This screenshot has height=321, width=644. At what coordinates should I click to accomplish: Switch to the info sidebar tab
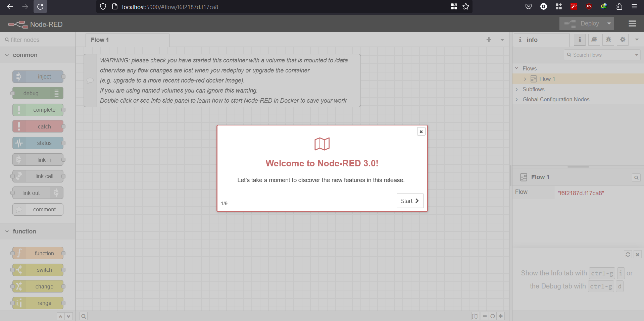click(x=580, y=40)
